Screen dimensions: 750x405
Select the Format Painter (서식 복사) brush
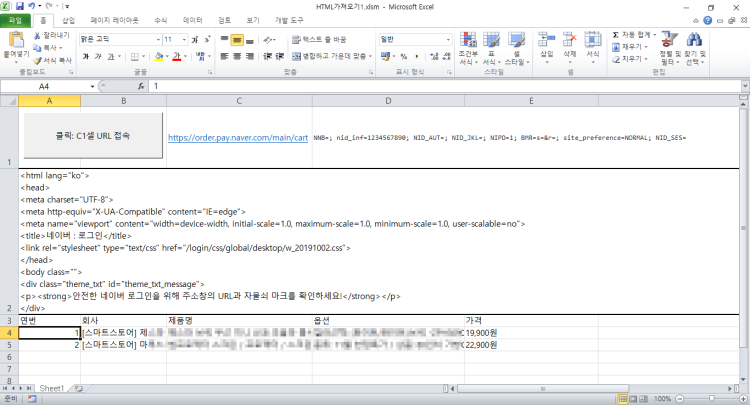37,60
